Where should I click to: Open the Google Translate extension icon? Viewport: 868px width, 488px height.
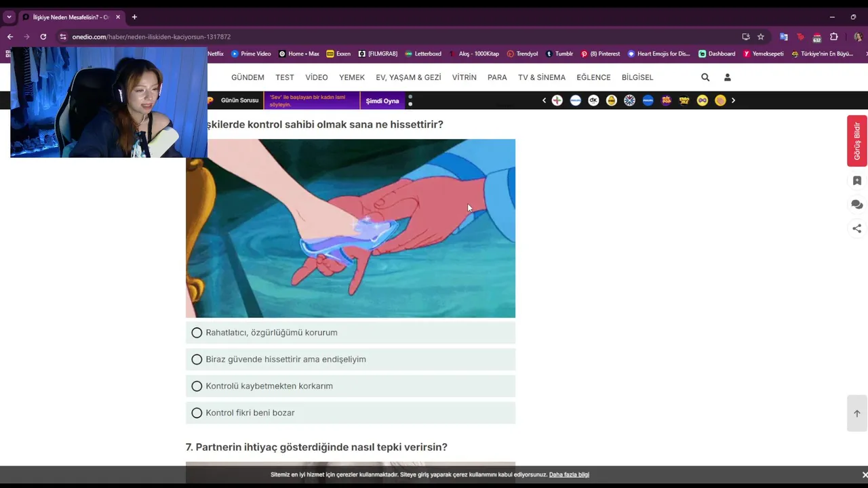(x=783, y=37)
